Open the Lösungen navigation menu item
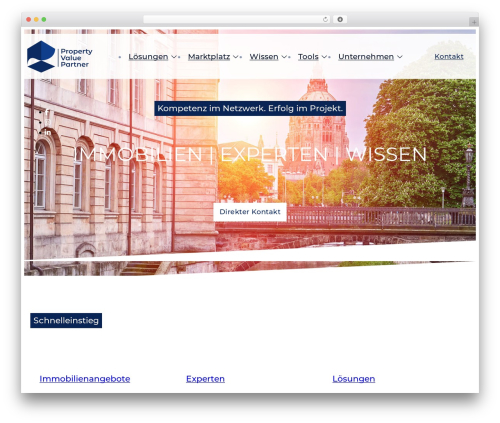500x423 pixels. [148, 57]
